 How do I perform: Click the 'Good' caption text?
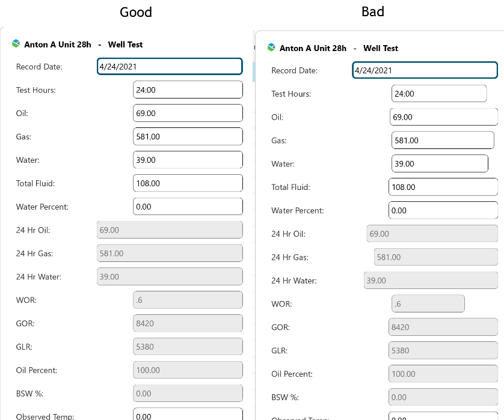[136, 12]
